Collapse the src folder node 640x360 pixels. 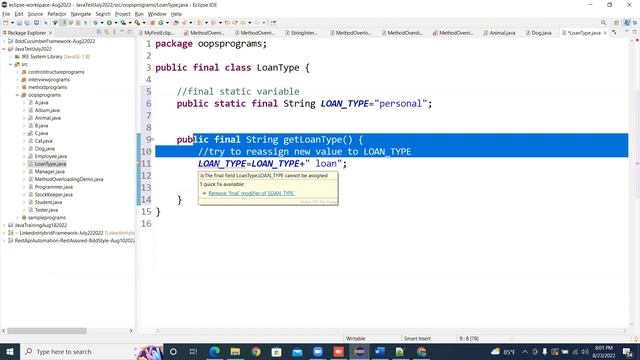pyautogui.click(x=11, y=64)
